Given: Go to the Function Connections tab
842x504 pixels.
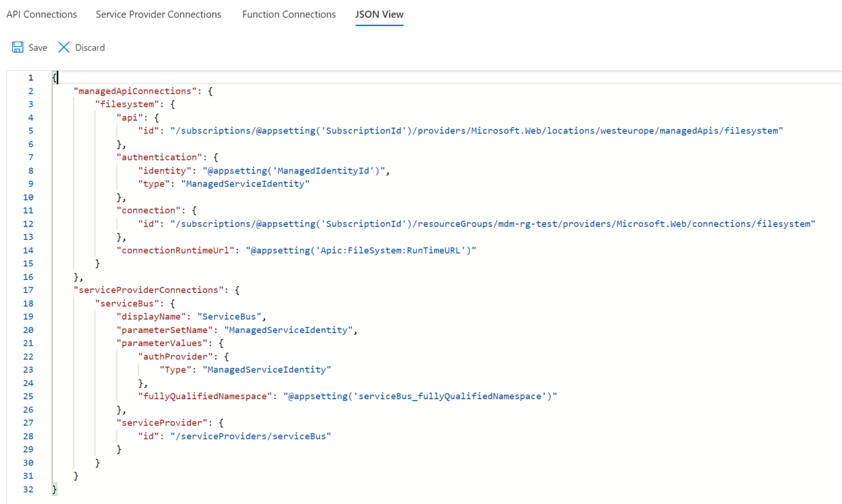Looking at the screenshot, I should click(x=289, y=14).
